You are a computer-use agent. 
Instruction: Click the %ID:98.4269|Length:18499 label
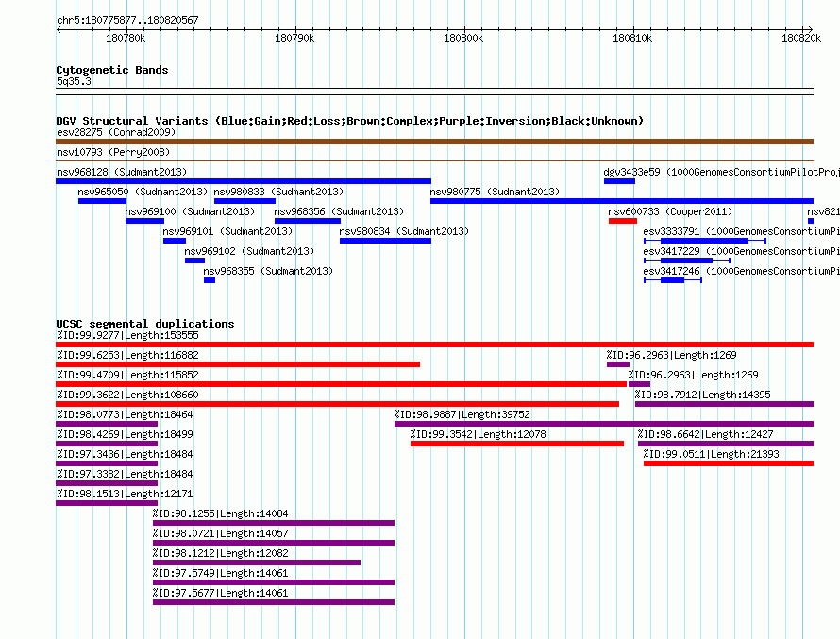[x=125, y=434]
